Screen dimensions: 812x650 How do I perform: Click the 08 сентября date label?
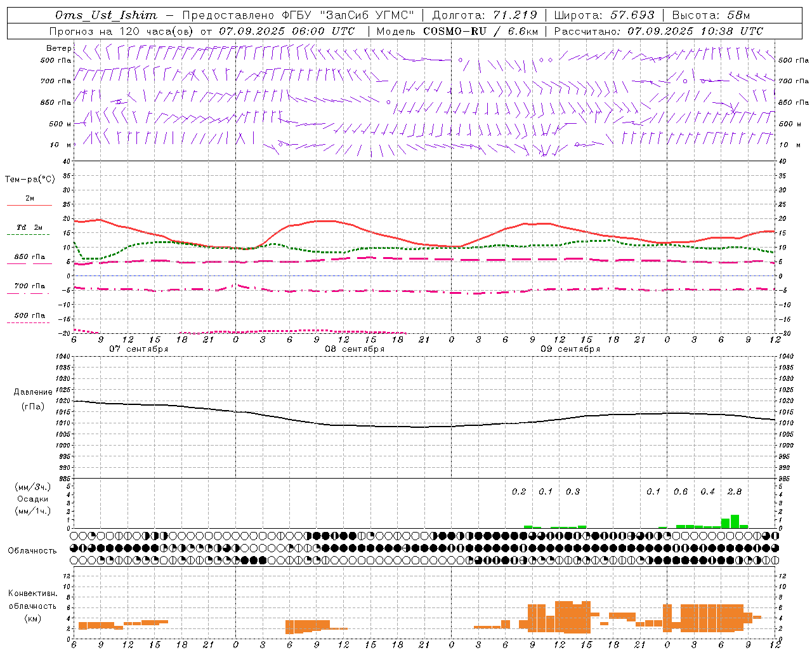click(355, 349)
